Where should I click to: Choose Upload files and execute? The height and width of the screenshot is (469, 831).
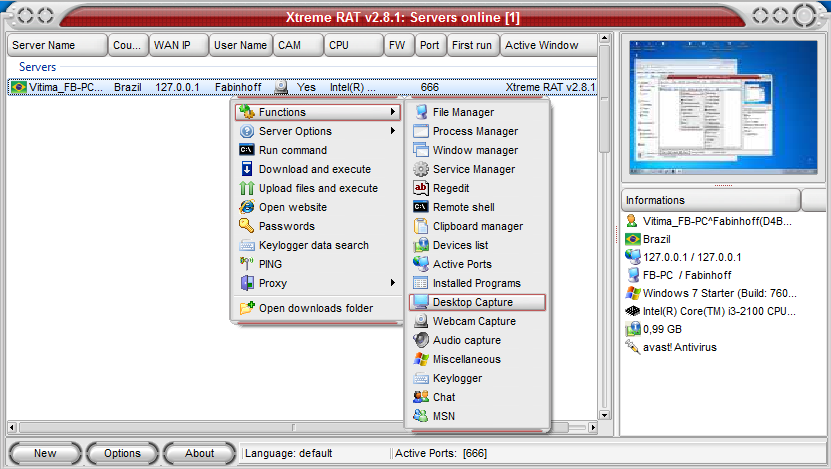pos(318,188)
